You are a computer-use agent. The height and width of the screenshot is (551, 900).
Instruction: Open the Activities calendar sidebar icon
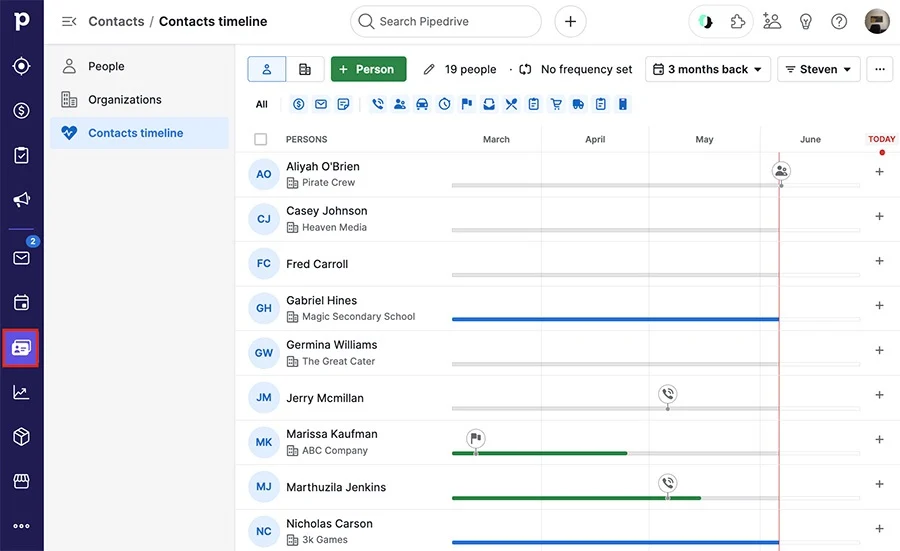click(21, 302)
